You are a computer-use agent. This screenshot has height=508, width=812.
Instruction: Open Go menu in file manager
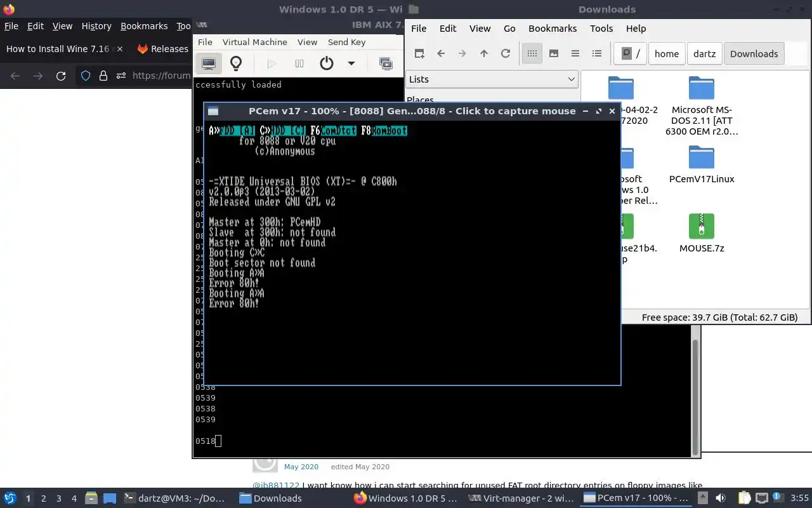[x=509, y=29]
